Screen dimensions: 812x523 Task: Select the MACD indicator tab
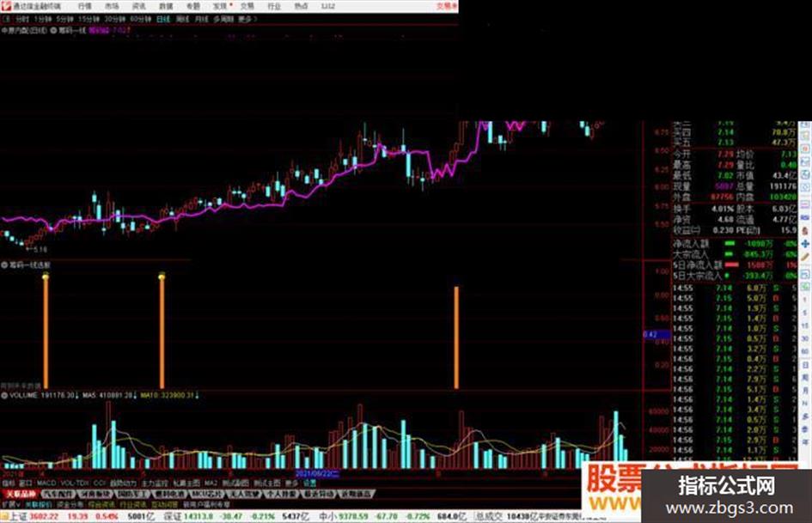46,483
